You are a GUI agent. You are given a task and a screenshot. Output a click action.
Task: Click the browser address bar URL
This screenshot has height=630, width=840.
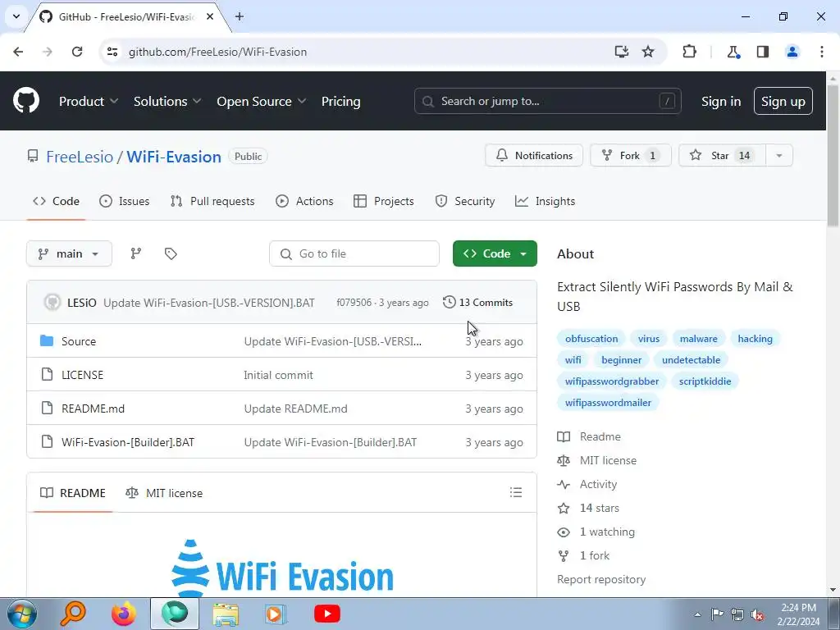point(217,52)
